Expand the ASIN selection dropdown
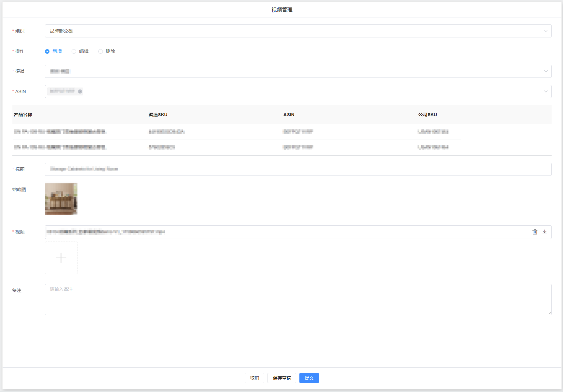Screen dimensions: 563x392 point(546,91)
